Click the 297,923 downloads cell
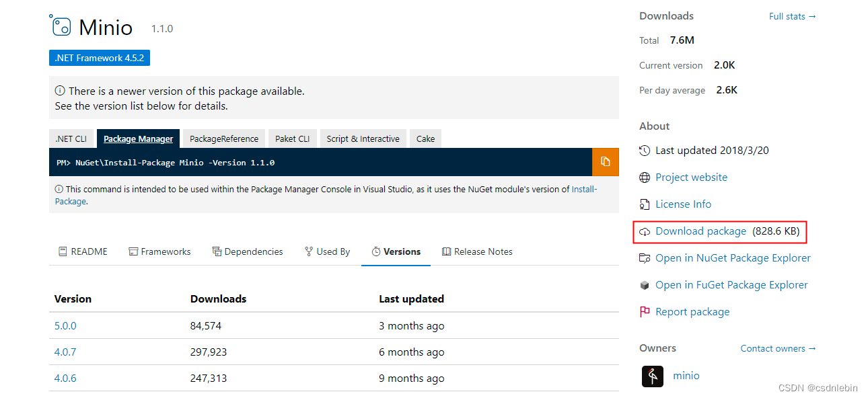Image resolution: width=868 pixels, height=398 pixels. [x=209, y=352]
